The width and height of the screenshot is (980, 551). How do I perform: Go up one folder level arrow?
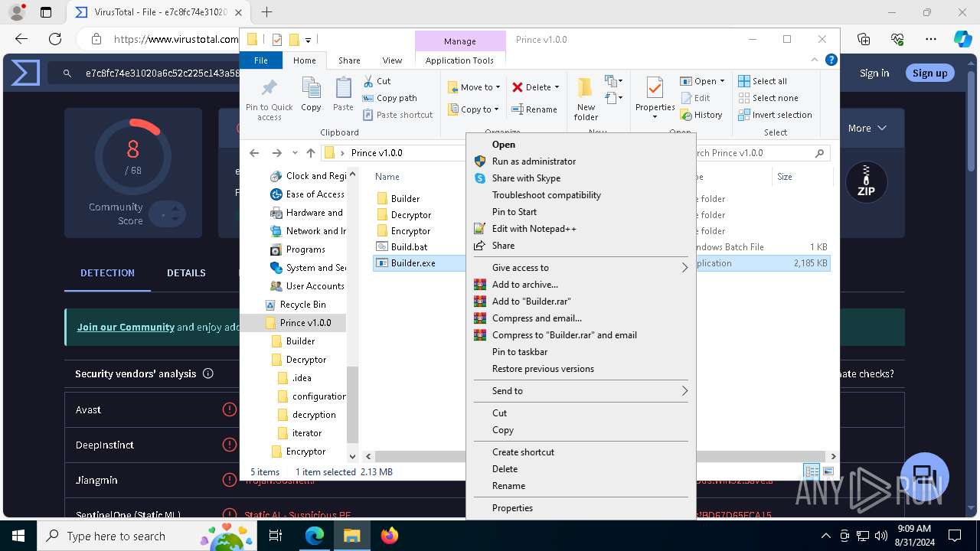pos(311,153)
